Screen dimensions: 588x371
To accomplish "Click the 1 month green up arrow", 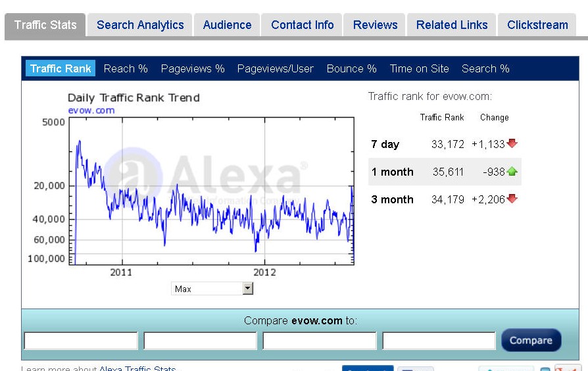I will 512,172.
